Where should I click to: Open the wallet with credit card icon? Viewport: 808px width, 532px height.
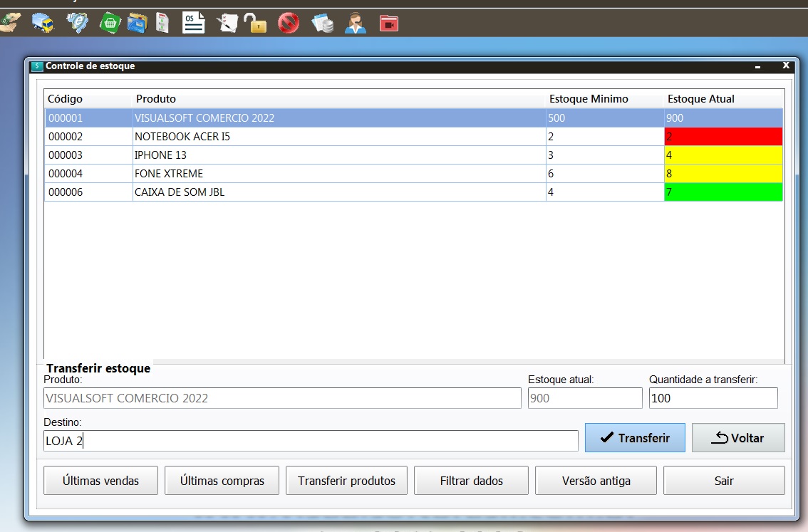[x=137, y=24]
